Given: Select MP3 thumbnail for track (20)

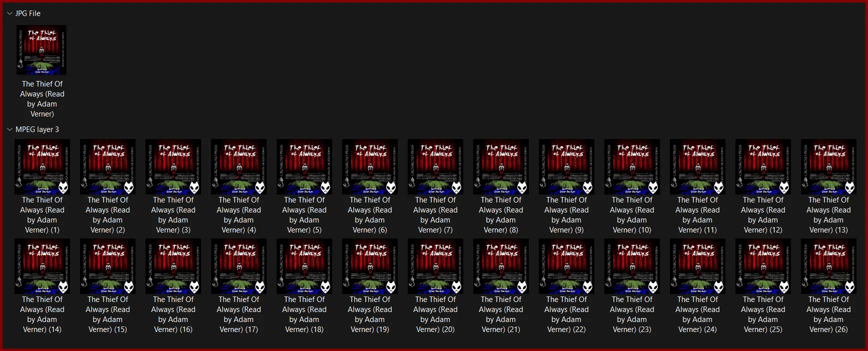Looking at the screenshot, I should click(435, 266).
